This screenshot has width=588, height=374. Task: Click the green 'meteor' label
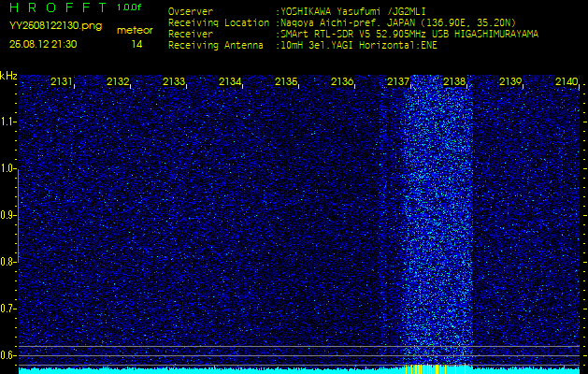(135, 31)
